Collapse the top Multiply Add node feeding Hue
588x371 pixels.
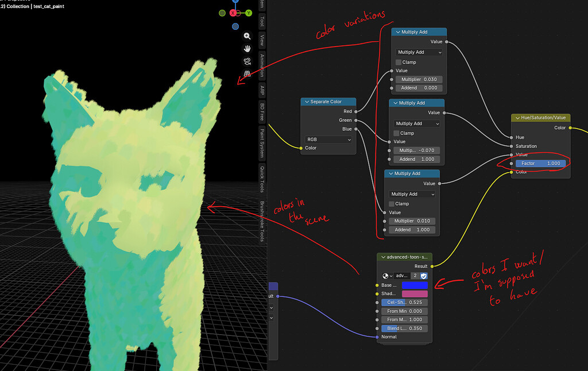pos(398,32)
